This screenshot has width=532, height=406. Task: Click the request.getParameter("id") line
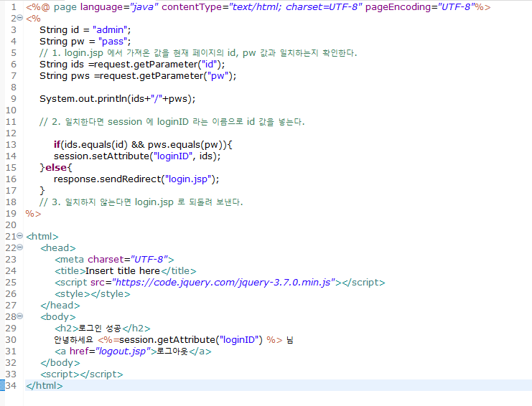click(x=132, y=65)
